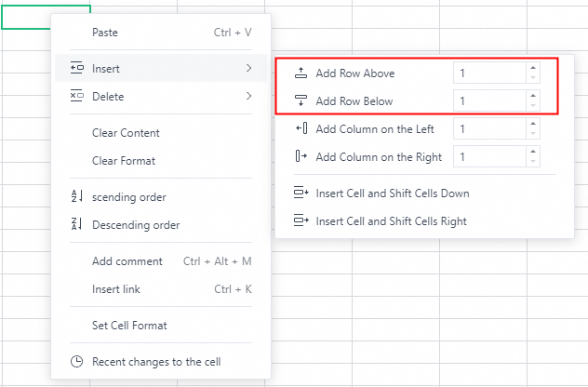
Task: Click the Insert link menu entry
Action: coord(116,289)
